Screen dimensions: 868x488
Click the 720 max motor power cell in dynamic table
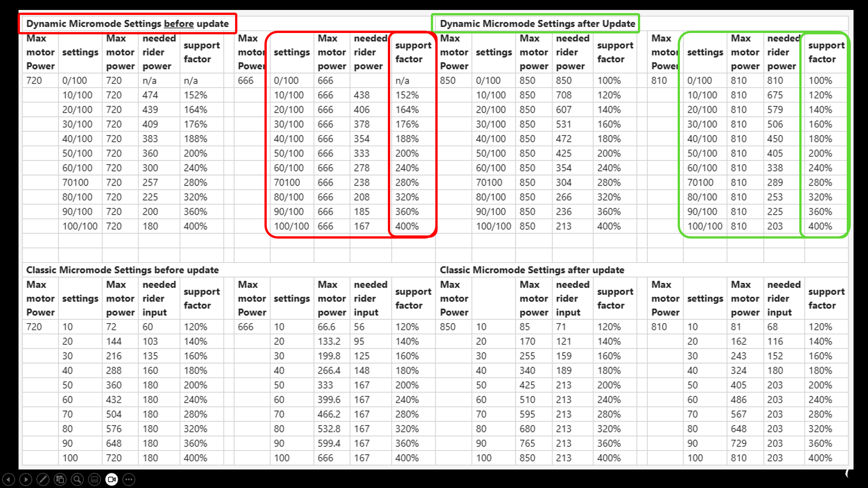pyautogui.click(x=34, y=80)
